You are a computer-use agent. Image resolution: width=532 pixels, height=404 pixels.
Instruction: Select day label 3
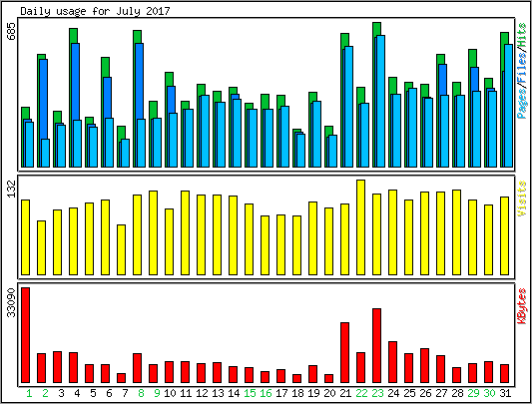(x=61, y=393)
